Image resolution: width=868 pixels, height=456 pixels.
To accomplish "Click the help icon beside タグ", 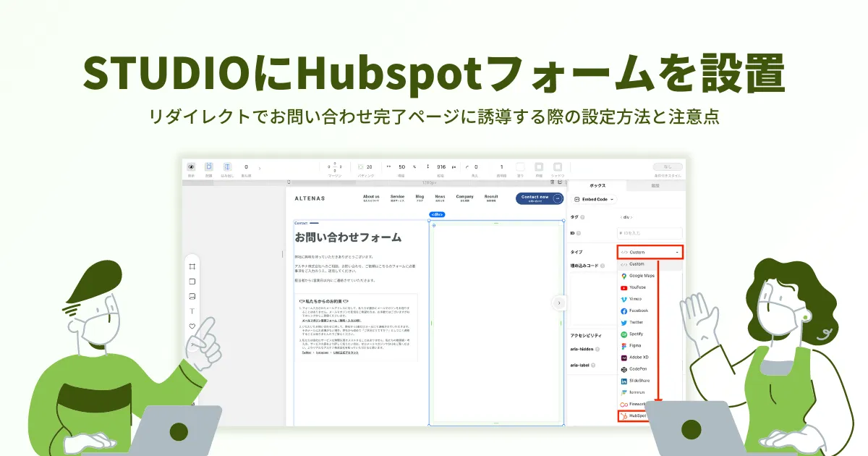I will pos(582,216).
